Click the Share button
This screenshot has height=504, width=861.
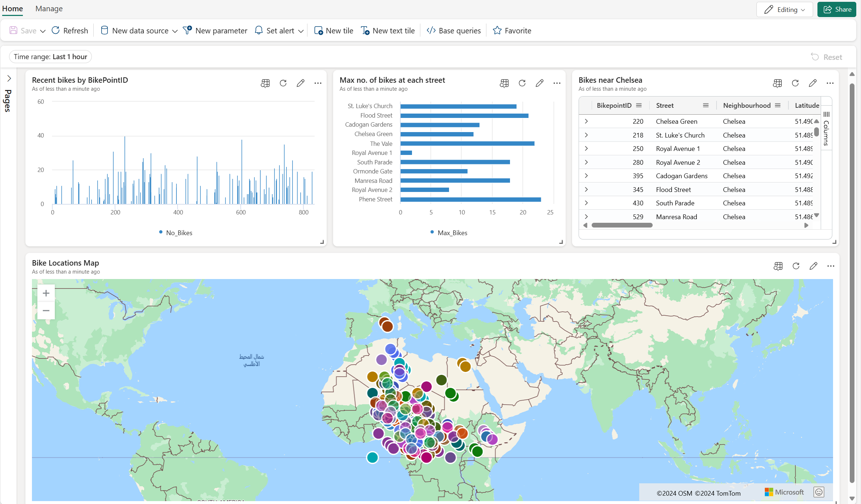[837, 9]
